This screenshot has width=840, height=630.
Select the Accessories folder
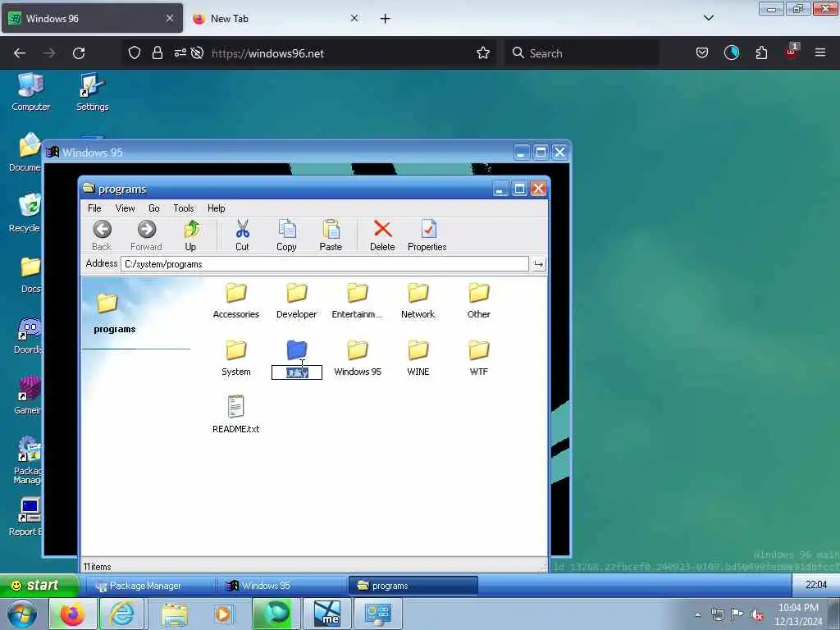[235, 300]
